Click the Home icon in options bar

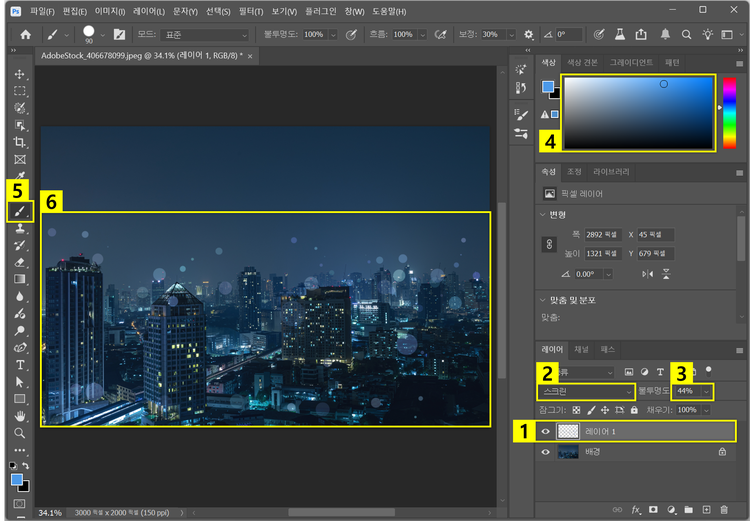(26, 34)
